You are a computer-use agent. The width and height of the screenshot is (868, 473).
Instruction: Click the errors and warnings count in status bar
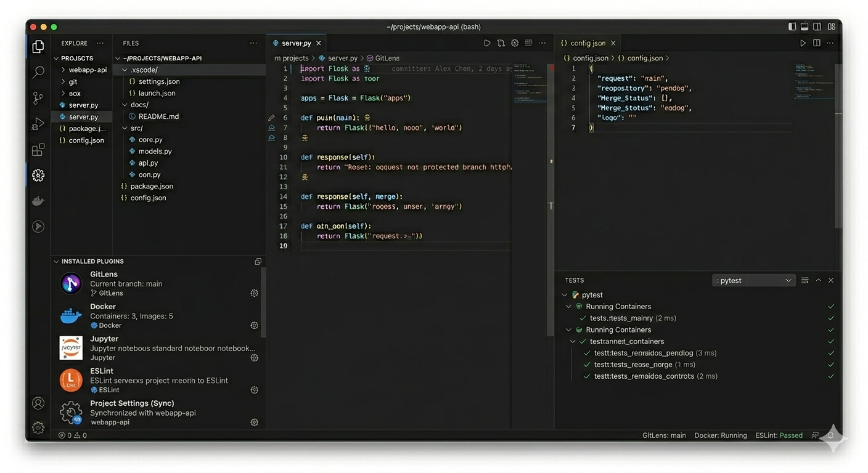[73, 435]
